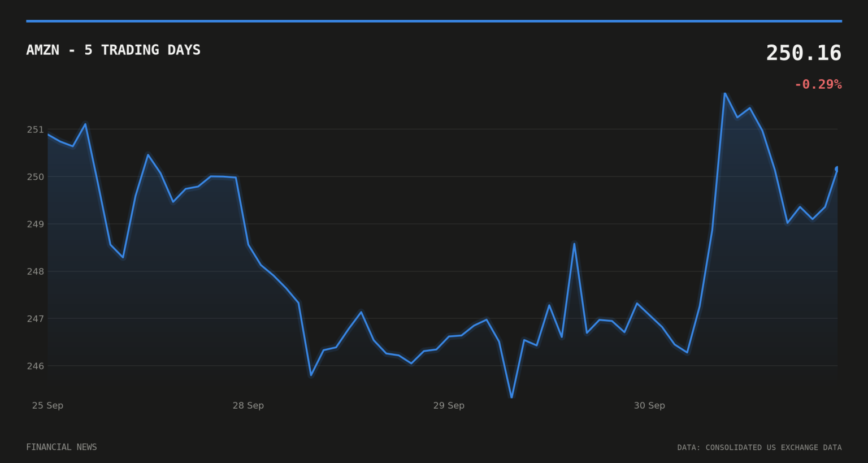Click the latest price endpoint dot on the line

(837, 168)
